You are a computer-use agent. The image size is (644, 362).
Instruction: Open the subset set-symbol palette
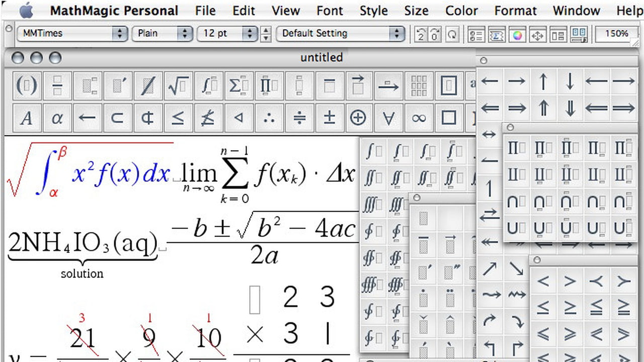tap(118, 118)
